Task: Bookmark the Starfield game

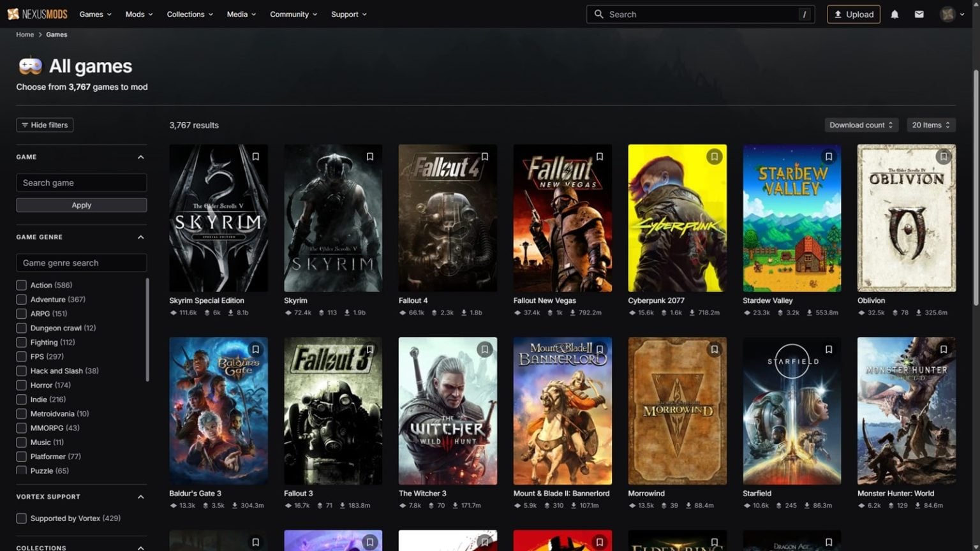Action: click(x=828, y=349)
